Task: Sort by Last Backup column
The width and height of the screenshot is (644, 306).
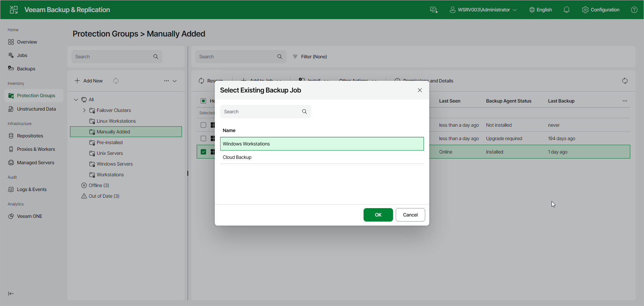Action: (x=561, y=101)
